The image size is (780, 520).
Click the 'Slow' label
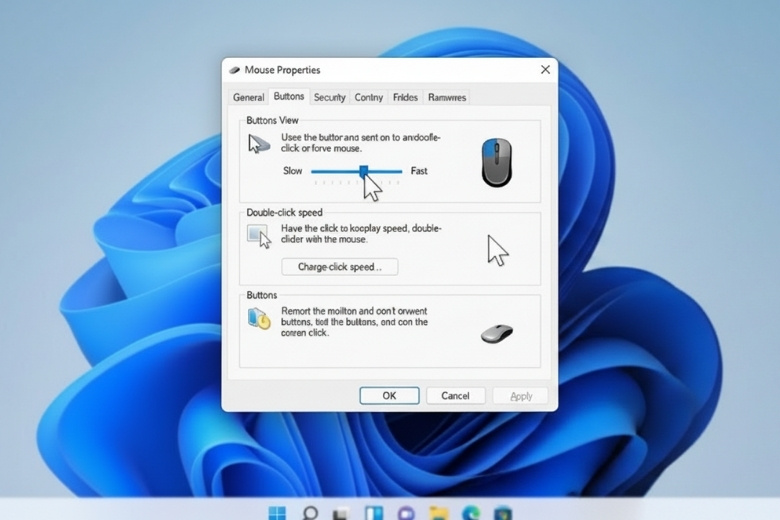click(x=292, y=171)
